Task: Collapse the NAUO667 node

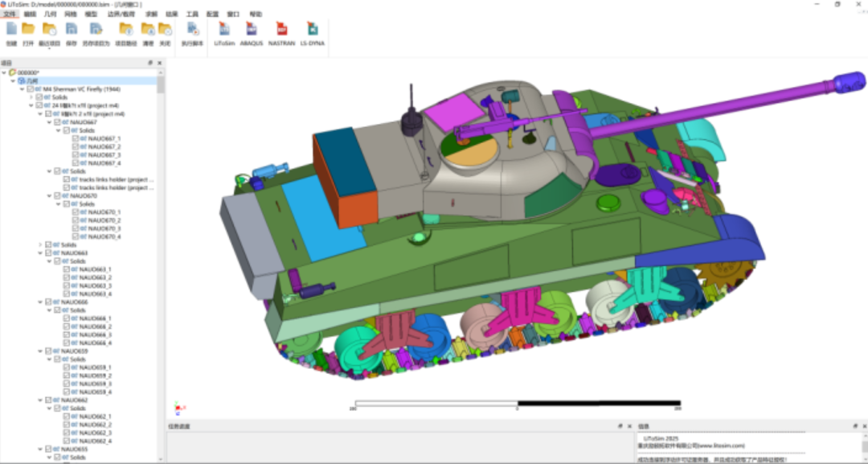Action: [49, 121]
